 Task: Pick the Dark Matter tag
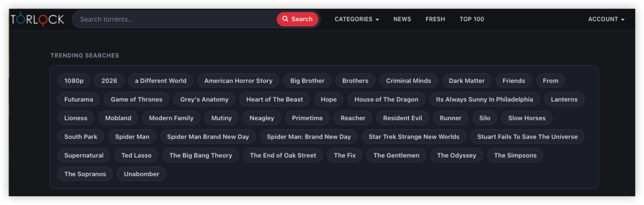click(467, 80)
